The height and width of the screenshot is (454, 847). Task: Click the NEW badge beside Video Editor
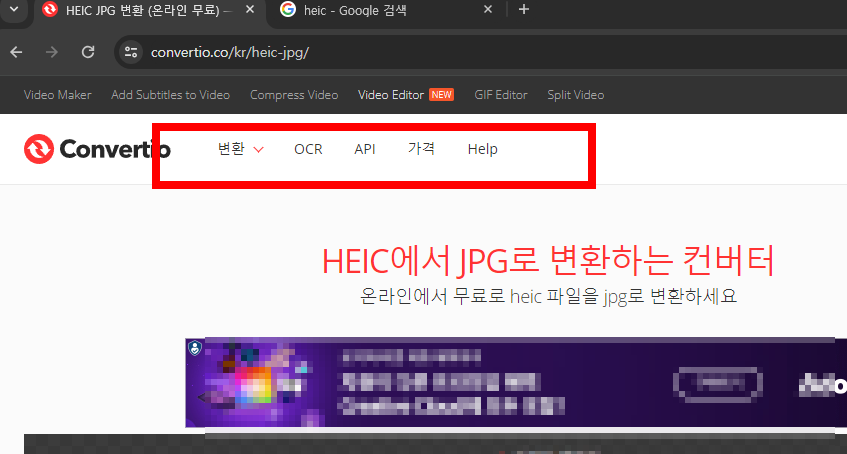pyautogui.click(x=441, y=95)
